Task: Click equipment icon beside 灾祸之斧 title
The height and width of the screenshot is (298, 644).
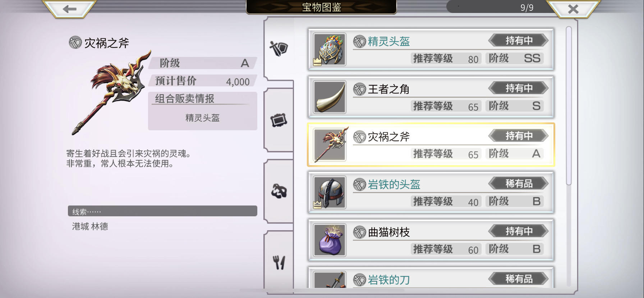Action: pos(75,43)
